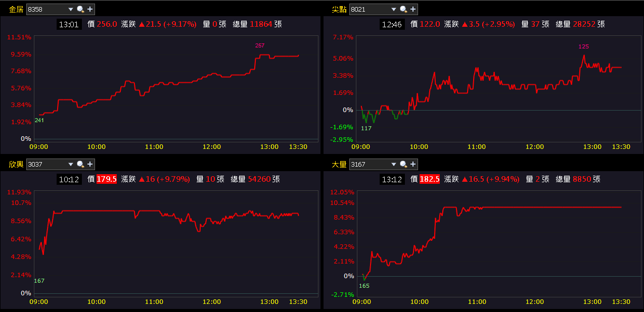Viewport: 644px width, 312px height.
Task: Click total volume 28252 in 尖點 header
Action: (x=584, y=24)
